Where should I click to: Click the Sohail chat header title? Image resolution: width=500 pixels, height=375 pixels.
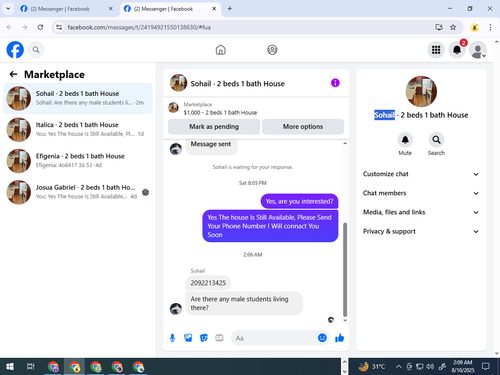[237, 84]
